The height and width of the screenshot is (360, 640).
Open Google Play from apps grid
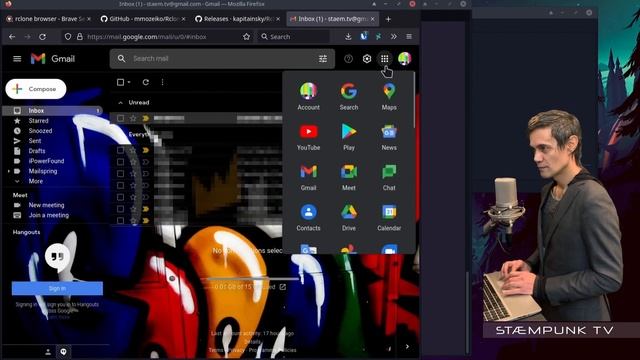pyautogui.click(x=349, y=137)
